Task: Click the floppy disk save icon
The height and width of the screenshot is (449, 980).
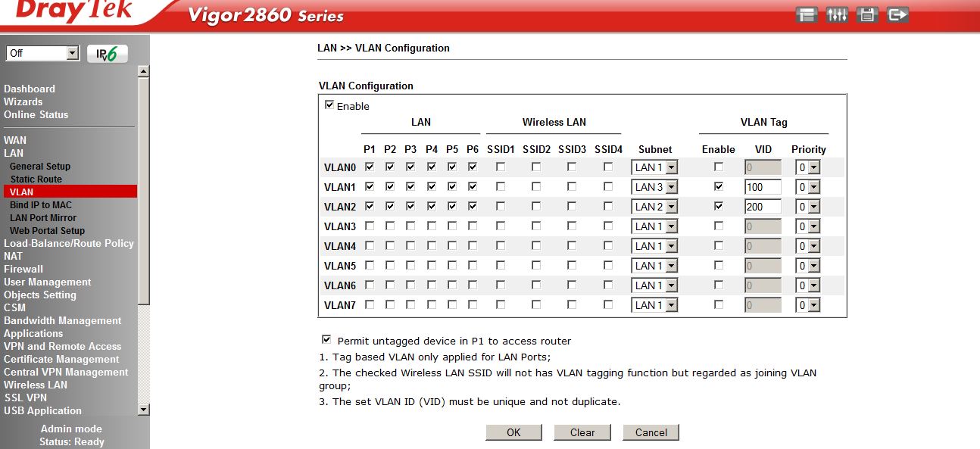Action: [x=867, y=15]
